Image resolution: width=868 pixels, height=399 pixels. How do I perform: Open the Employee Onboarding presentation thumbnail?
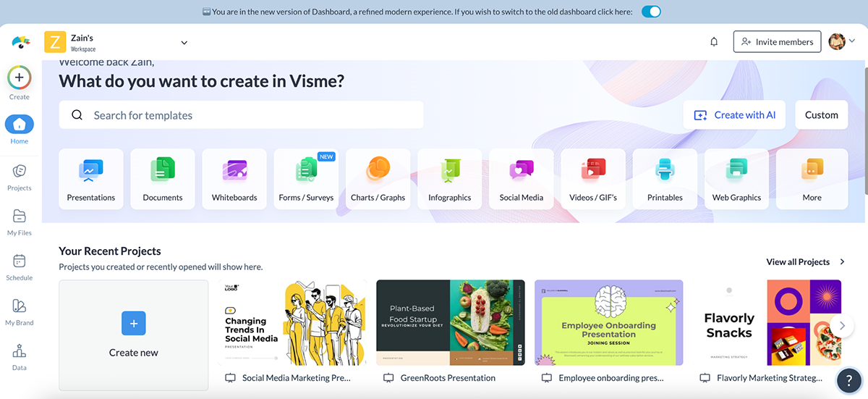click(608, 322)
